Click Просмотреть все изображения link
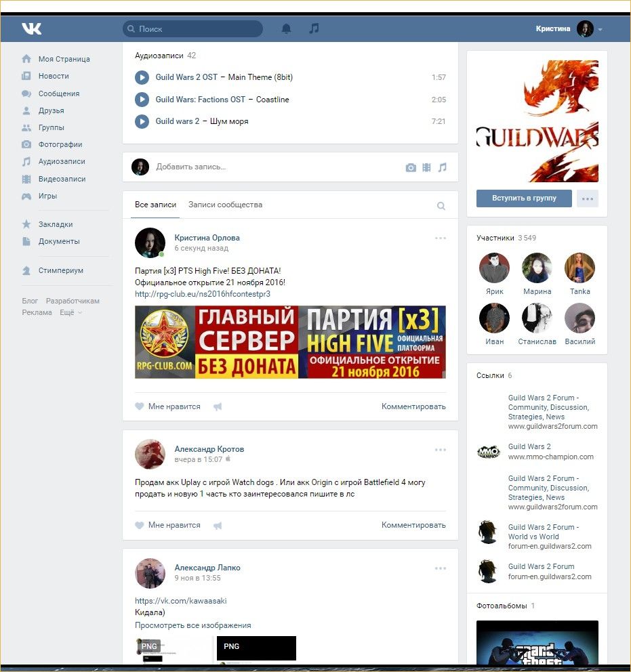 [193, 625]
